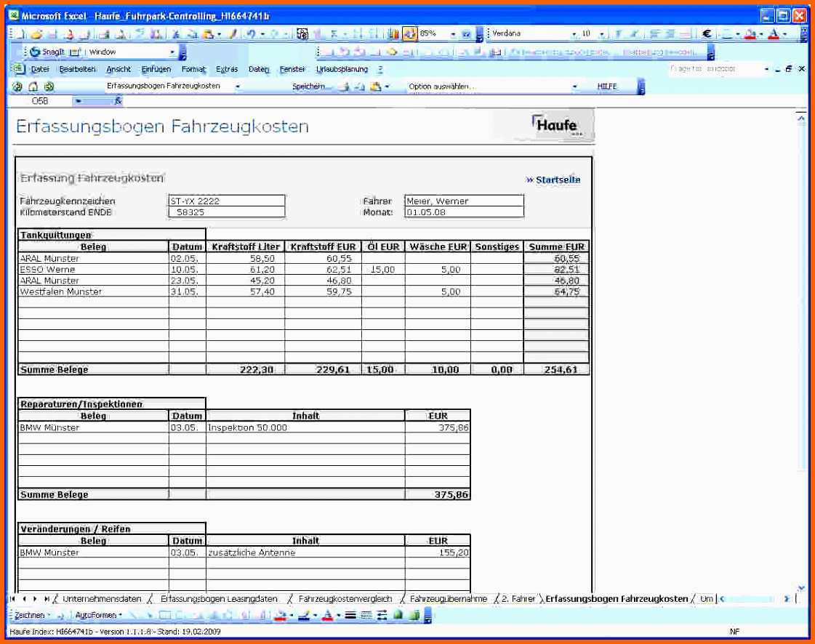
Task: Click the Font Color A in formatting toolbar
Action: pyautogui.click(x=774, y=34)
